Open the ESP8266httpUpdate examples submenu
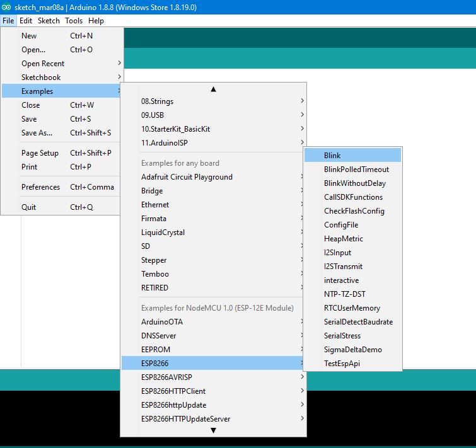The image size is (476, 448). (213, 405)
